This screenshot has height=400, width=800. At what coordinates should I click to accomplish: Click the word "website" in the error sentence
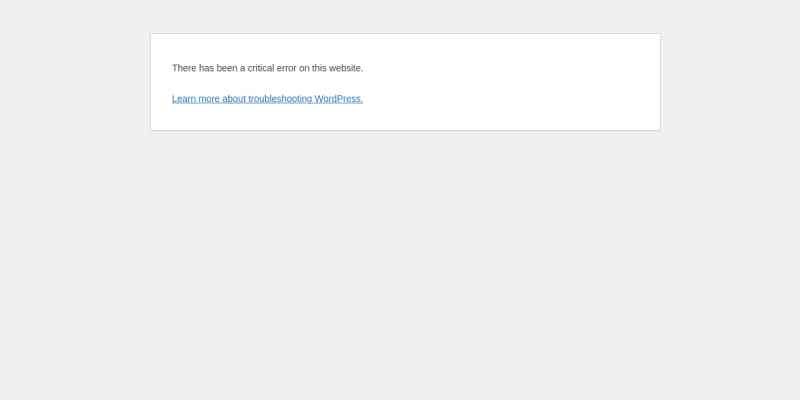tap(343, 68)
